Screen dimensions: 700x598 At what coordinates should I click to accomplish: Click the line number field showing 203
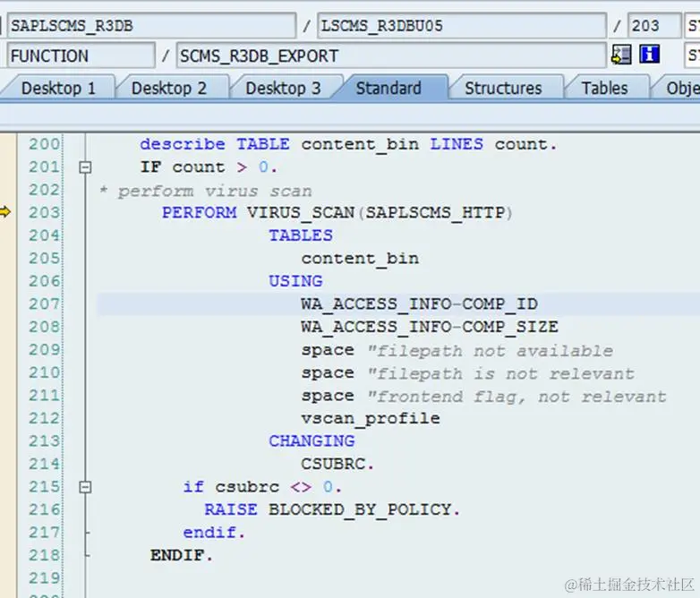(x=654, y=25)
